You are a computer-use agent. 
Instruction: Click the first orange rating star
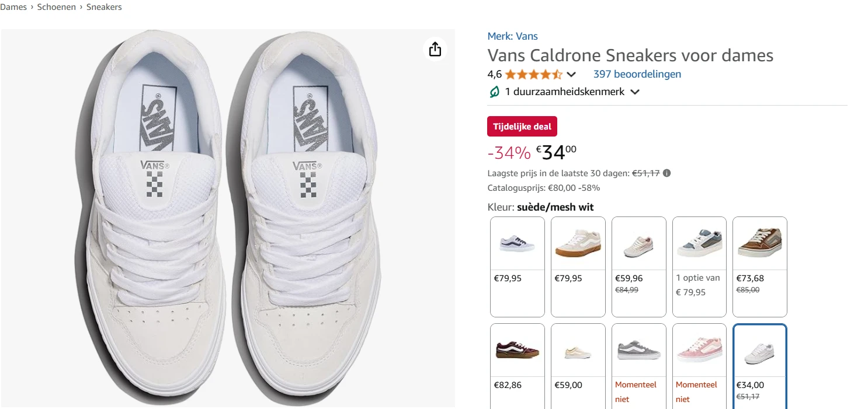pyautogui.click(x=510, y=74)
